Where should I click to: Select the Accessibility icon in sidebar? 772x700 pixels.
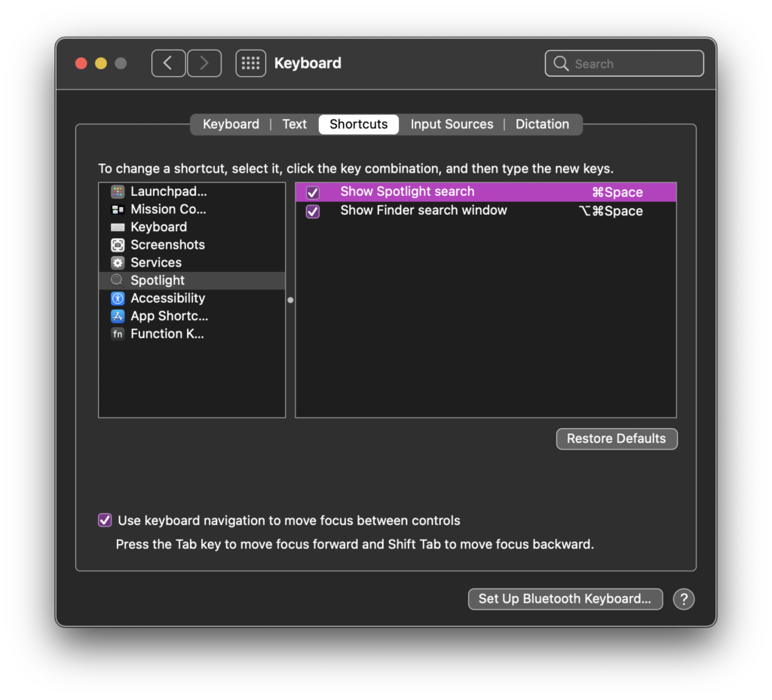[x=118, y=298]
